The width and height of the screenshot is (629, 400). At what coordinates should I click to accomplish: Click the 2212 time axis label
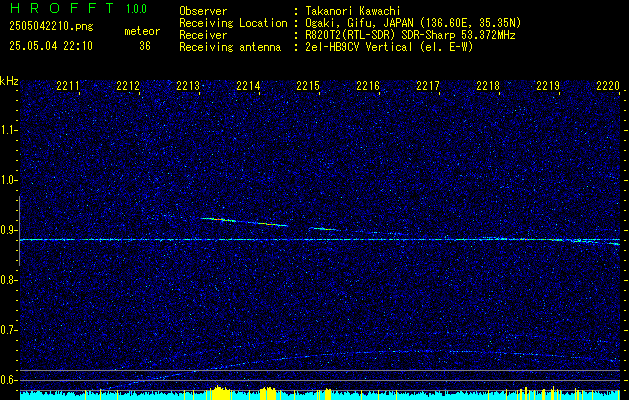(128, 86)
